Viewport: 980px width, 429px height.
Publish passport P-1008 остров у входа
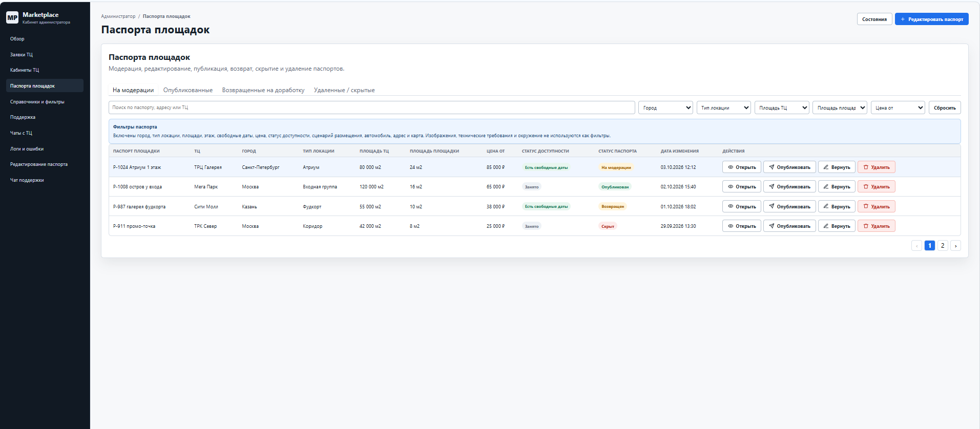[789, 186]
